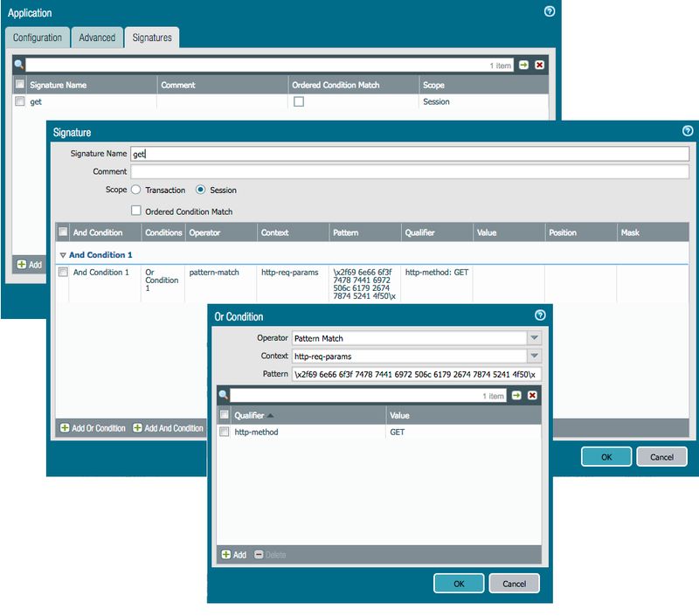699x616 pixels.
Task: Switch to the Advanced tab
Action: 97,38
